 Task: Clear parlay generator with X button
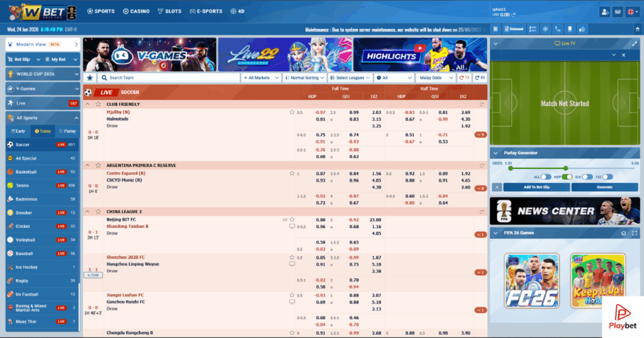[497, 187]
